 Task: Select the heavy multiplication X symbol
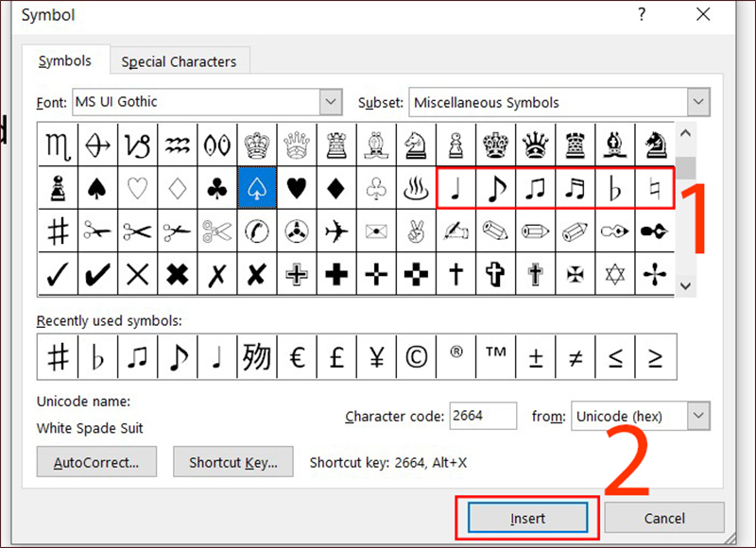click(x=178, y=274)
